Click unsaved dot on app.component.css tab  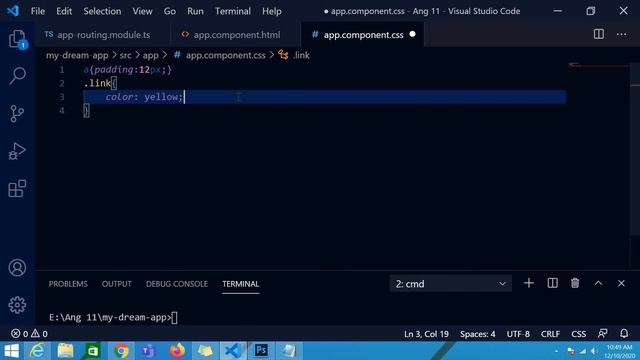pos(412,34)
